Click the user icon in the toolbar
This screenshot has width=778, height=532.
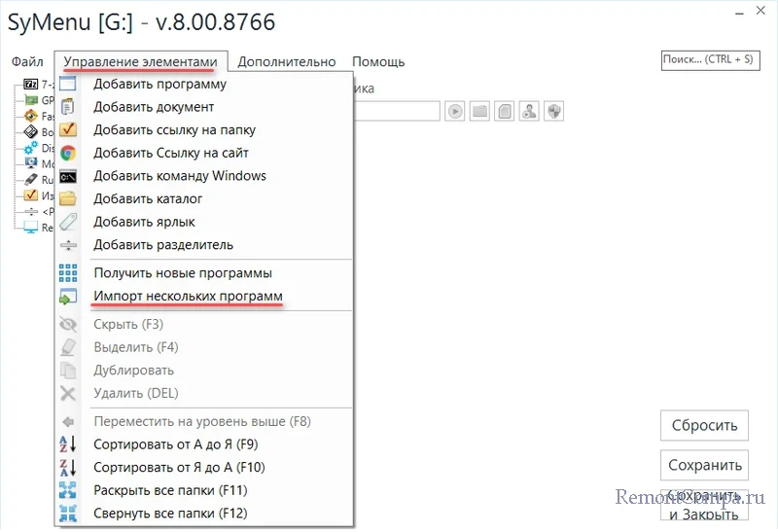point(529,112)
